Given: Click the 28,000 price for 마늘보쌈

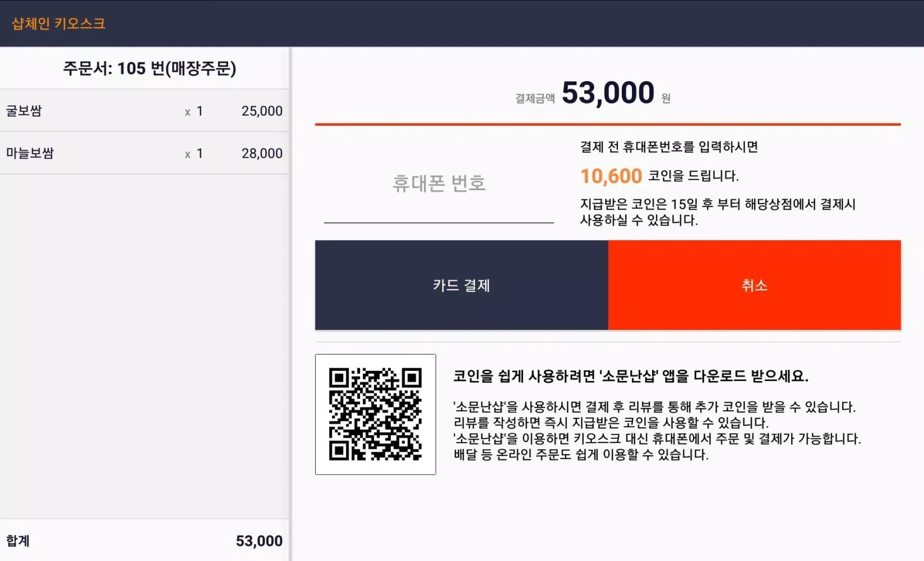Looking at the screenshot, I should click(262, 153).
